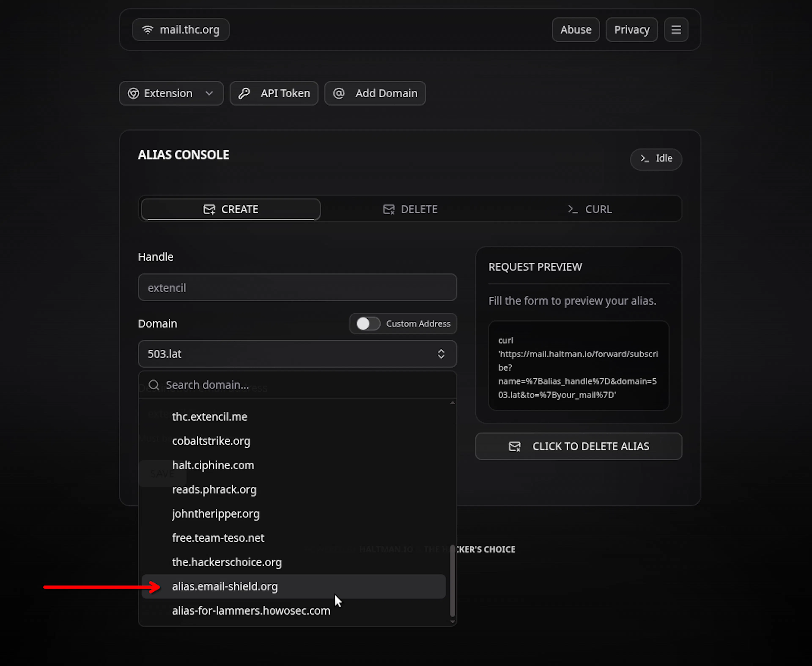Choose cobaltstrike.org domain option
Image resolution: width=812 pixels, height=666 pixels.
(x=211, y=441)
